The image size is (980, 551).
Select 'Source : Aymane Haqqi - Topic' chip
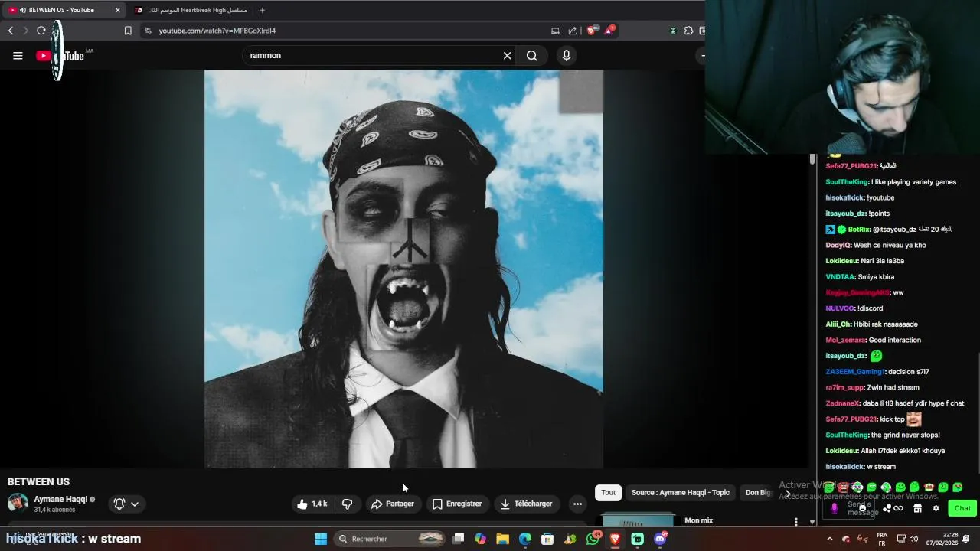tap(681, 493)
